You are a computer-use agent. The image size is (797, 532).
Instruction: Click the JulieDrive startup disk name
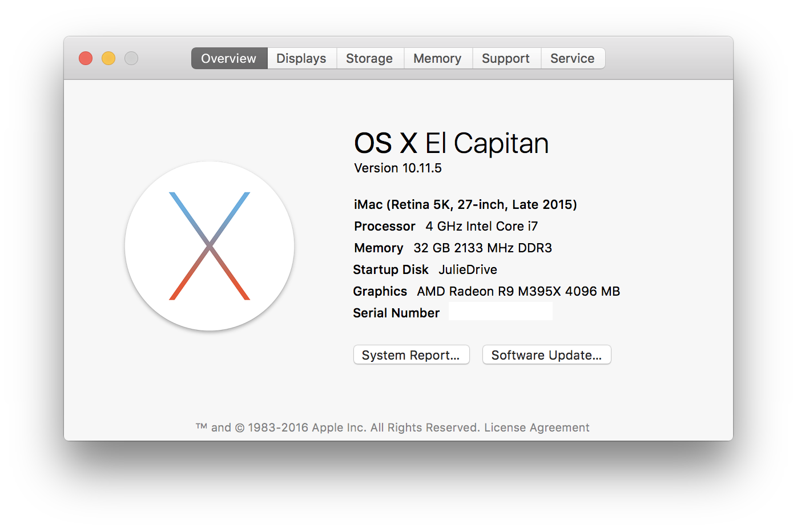468,269
